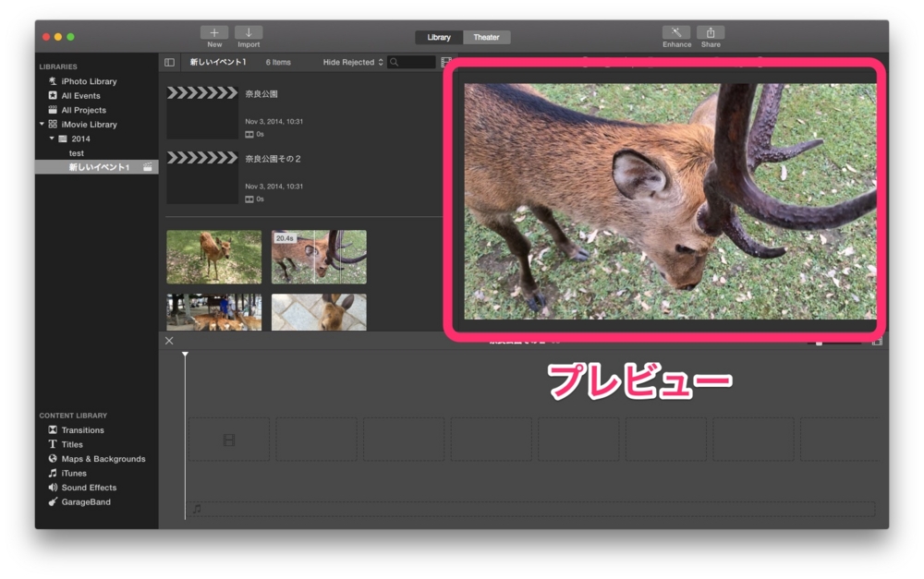Select the deer herd under trees clip
The height and width of the screenshot is (579, 924).
pyautogui.click(x=214, y=312)
